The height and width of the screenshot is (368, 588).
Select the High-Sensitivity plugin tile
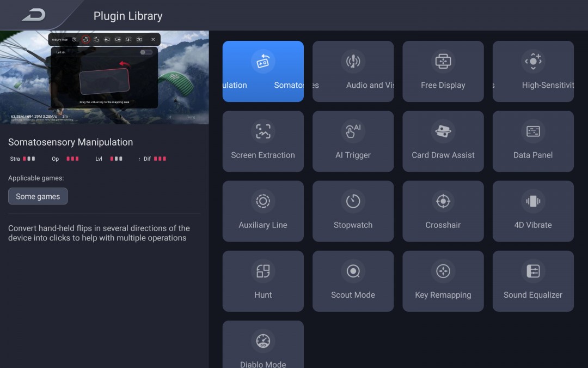click(533, 71)
